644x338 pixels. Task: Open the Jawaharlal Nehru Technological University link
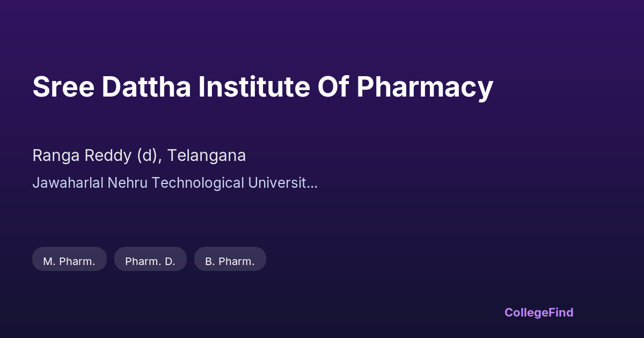(174, 183)
